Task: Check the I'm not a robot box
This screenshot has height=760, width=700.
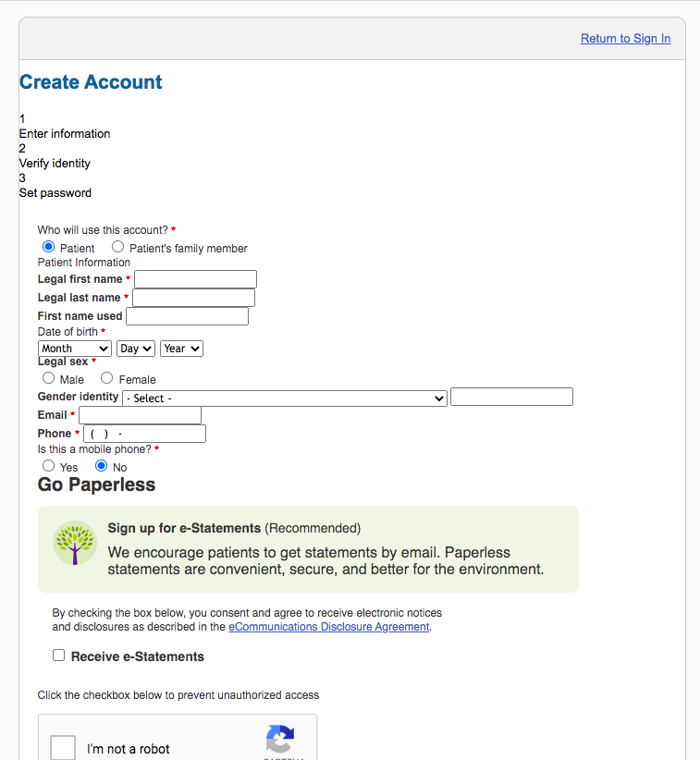Action: coord(63,747)
